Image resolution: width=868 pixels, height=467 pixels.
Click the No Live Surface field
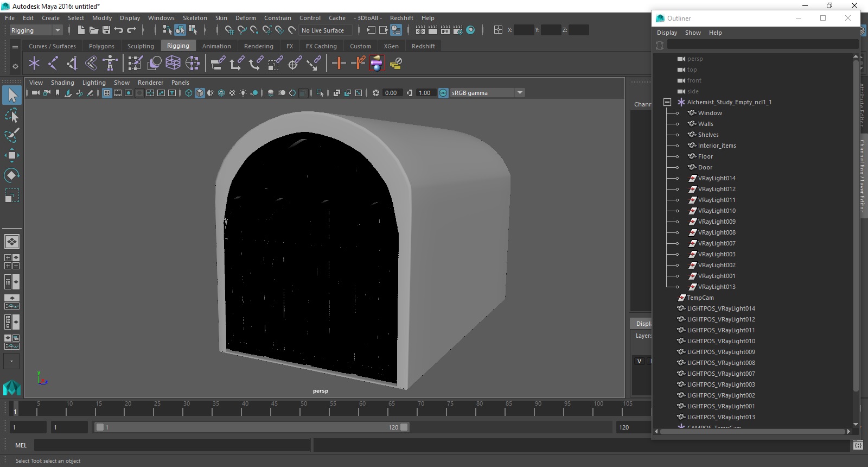click(x=324, y=30)
